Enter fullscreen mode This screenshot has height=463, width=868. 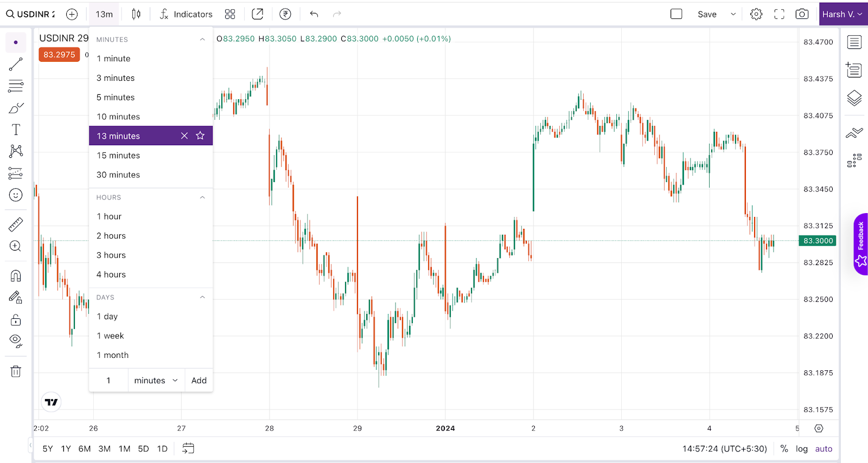779,14
